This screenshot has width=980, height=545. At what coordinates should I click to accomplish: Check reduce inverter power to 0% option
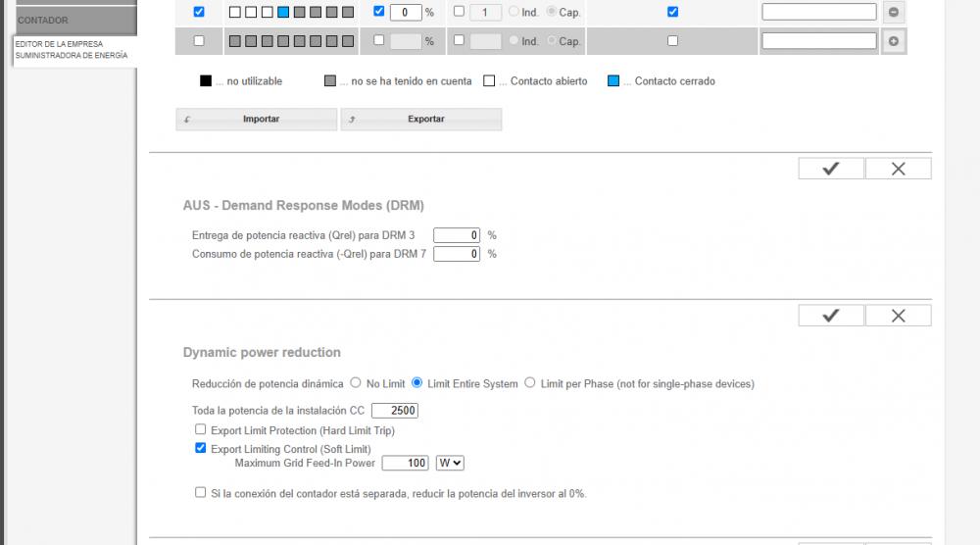[200, 492]
